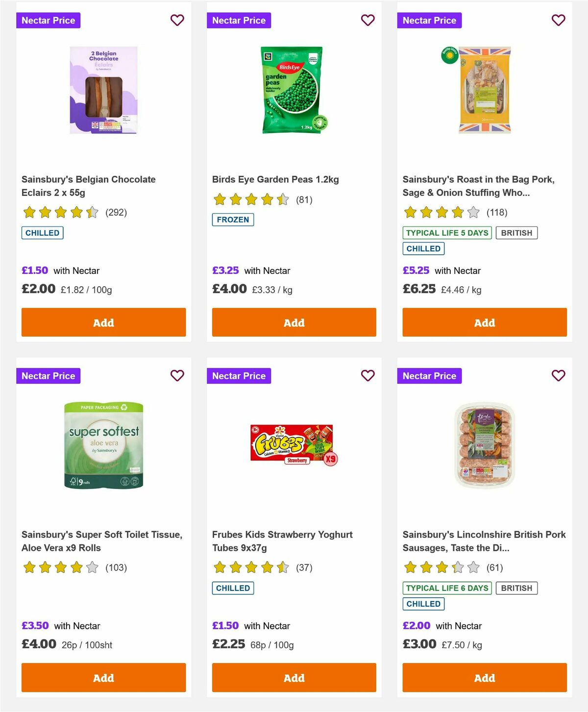The image size is (588, 712).
Task: Toggle the CHILLED tag on Belgian Chocolate Eclairs
Action: point(42,233)
